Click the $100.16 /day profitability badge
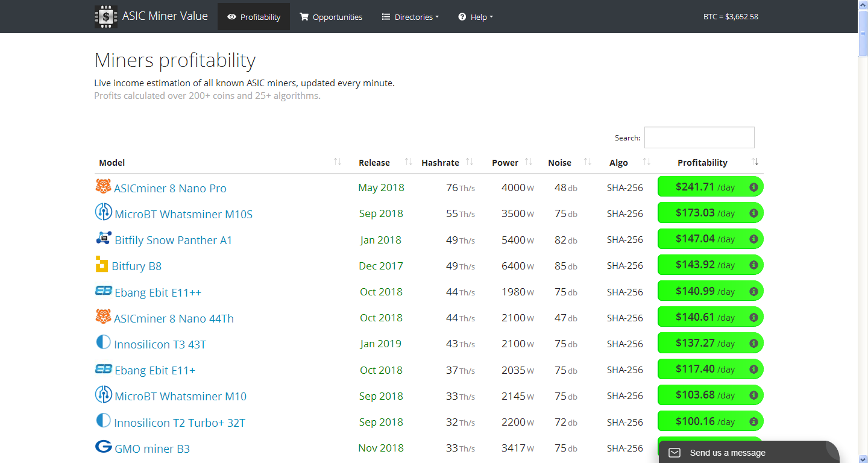 pos(710,421)
